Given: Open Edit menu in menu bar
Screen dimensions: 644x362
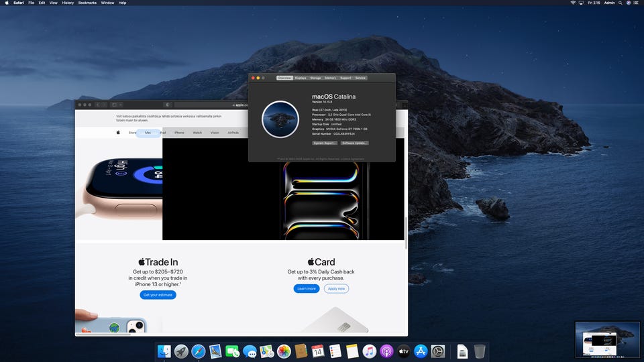Looking at the screenshot, I should tap(42, 3).
